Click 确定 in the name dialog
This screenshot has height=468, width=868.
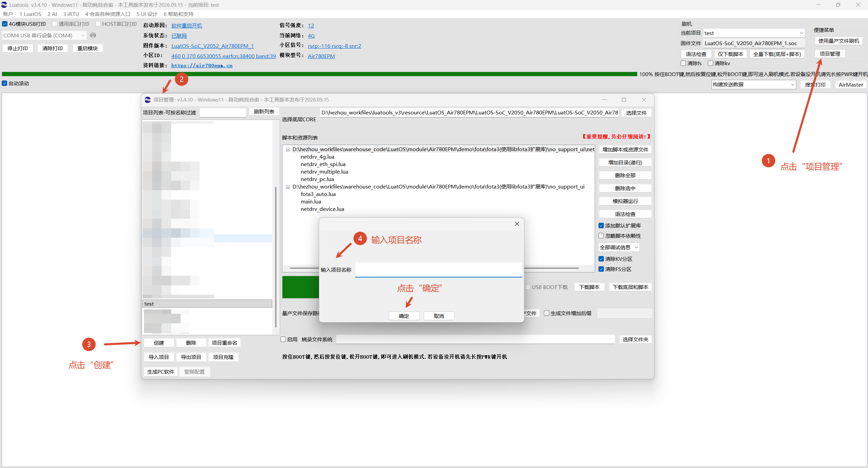coord(404,316)
